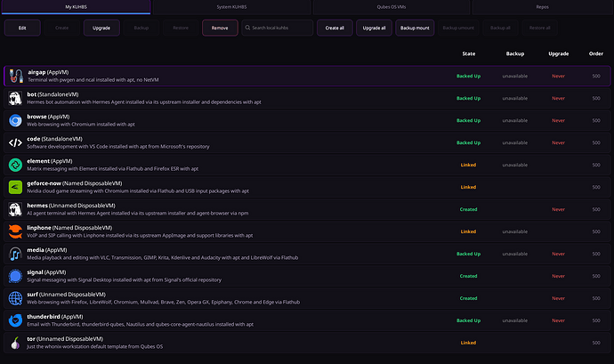Screen dimensions: 614x364
Task: Focus the Search local kuhbs field
Action: 278,28
